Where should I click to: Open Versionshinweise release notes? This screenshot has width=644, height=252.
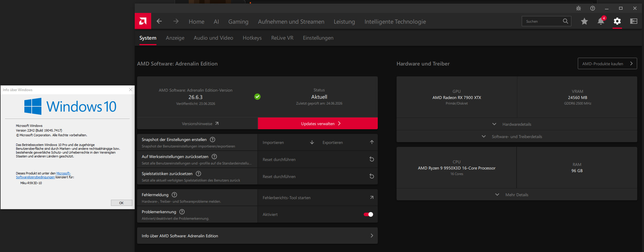(197, 124)
